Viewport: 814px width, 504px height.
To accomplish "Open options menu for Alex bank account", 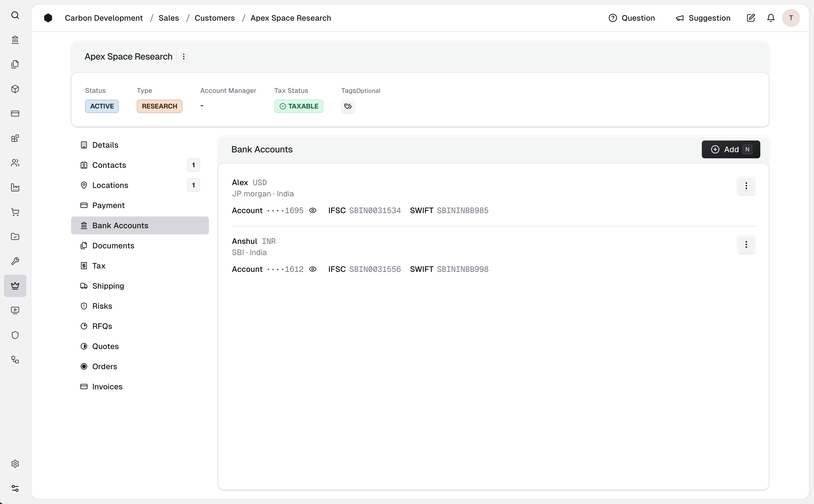I will 746,186.
